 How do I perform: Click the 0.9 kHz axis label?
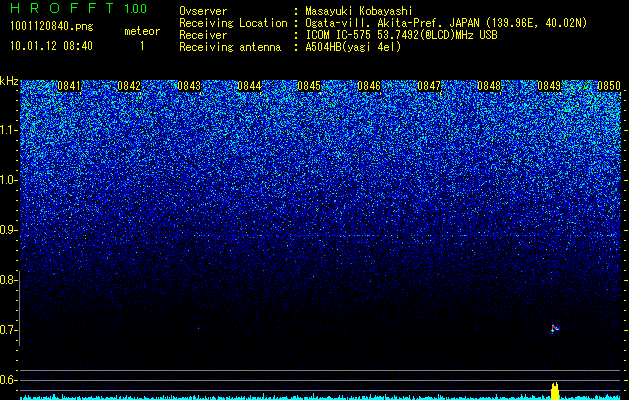pos(8,230)
